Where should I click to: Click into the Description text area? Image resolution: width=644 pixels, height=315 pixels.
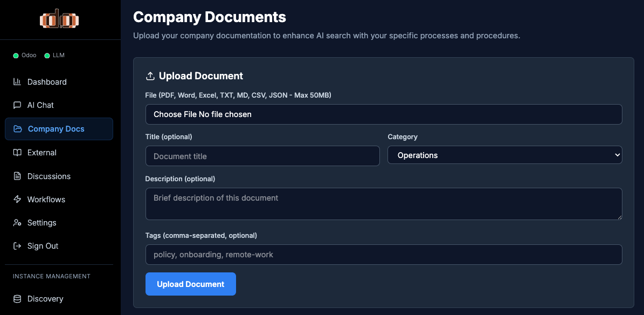(x=383, y=204)
